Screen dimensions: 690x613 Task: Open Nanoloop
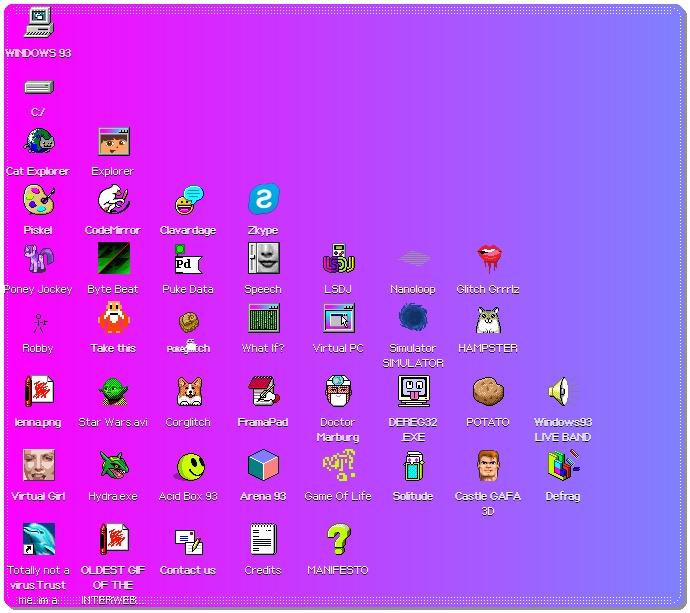[x=414, y=258]
